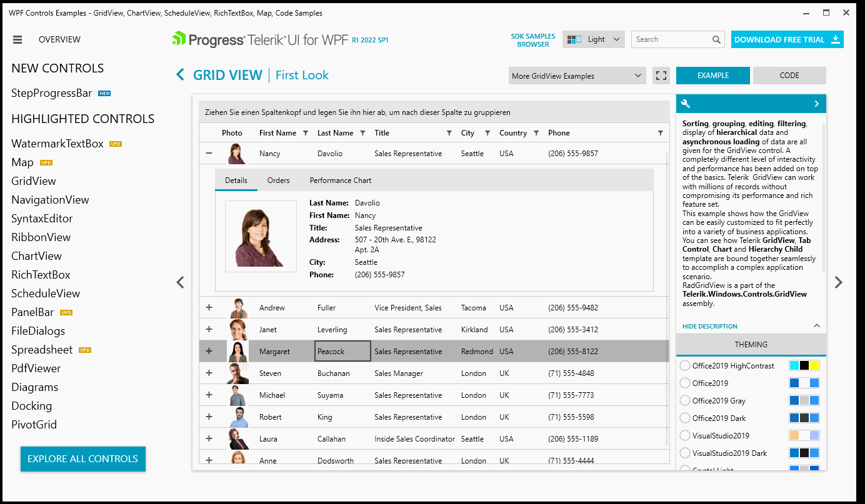Click the UPD badge beside Map

tap(46, 162)
